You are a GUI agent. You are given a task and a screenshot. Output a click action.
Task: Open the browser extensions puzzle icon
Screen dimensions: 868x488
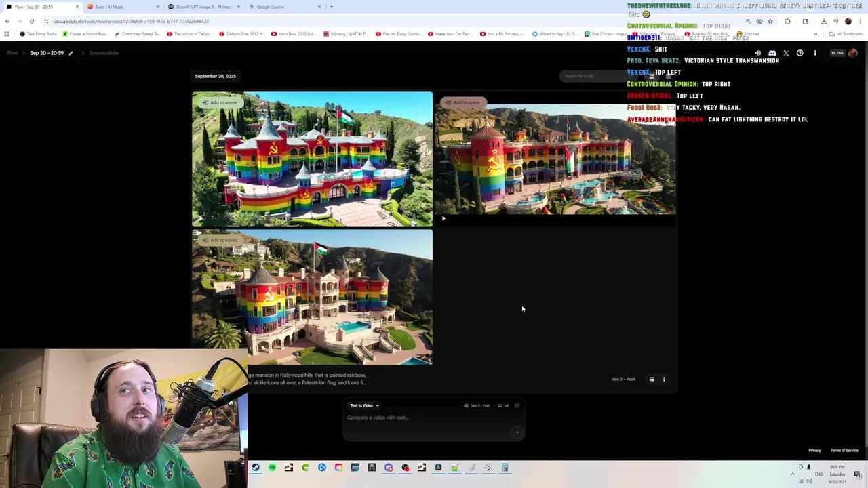[x=787, y=21]
